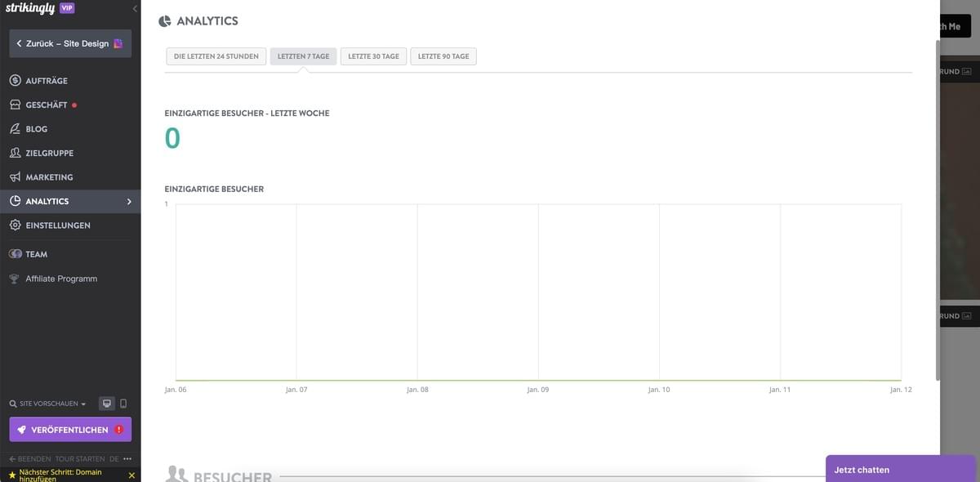Click the Jan. 12 axis label
The height and width of the screenshot is (482, 980).
(x=901, y=390)
